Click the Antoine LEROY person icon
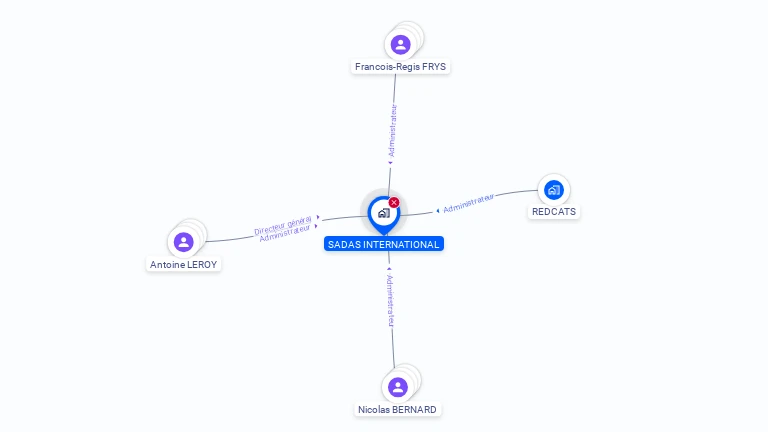The image size is (768, 432). click(x=184, y=242)
